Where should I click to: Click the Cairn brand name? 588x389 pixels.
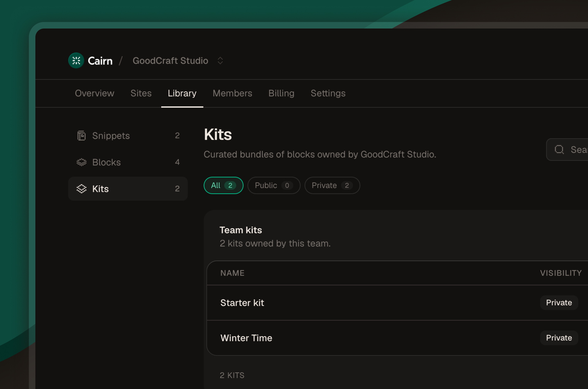point(100,61)
